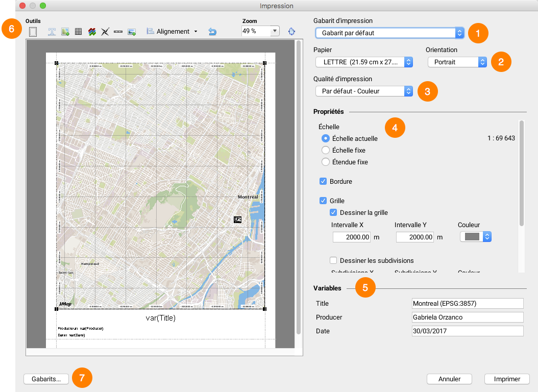The width and height of the screenshot is (538, 392).
Task: Click the blue undo arrow icon
Action: click(x=212, y=32)
